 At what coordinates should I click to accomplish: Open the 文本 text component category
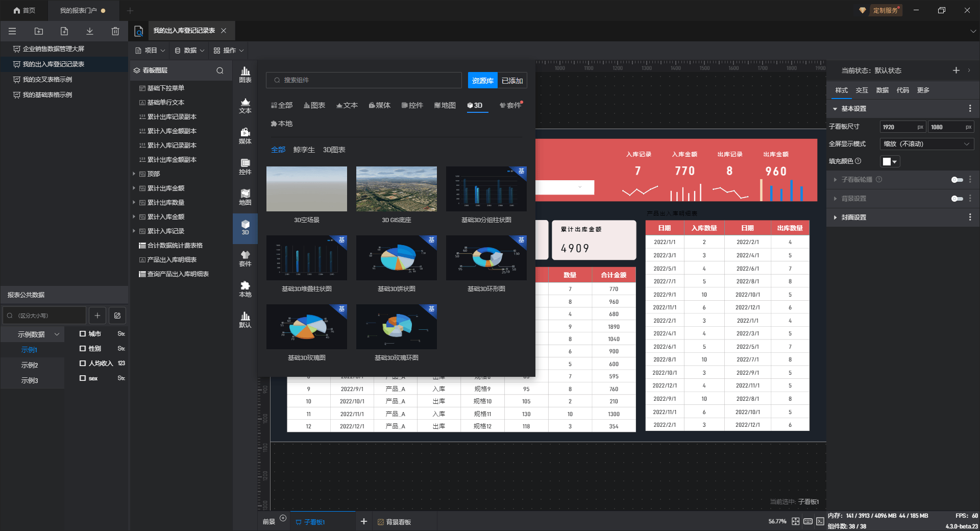(x=246, y=106)
